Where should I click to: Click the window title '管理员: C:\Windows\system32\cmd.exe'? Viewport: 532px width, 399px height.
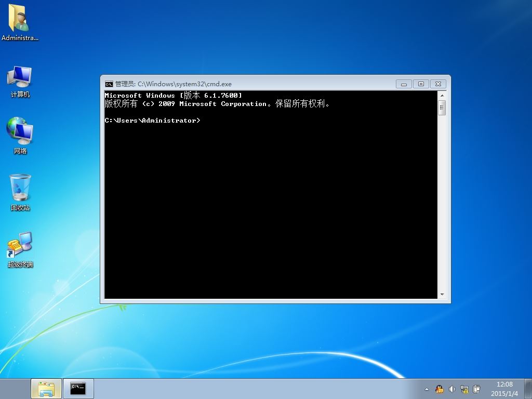pos(174,84)
